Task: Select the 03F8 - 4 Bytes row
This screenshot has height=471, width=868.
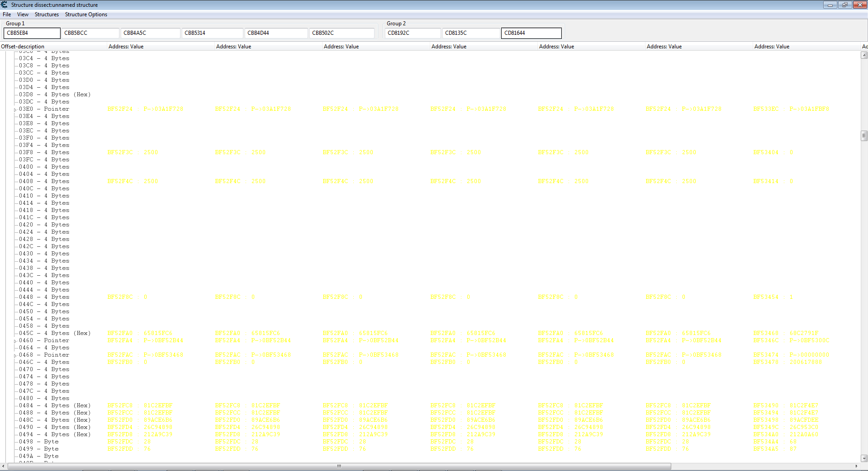Action: click(x=44, y=152)
